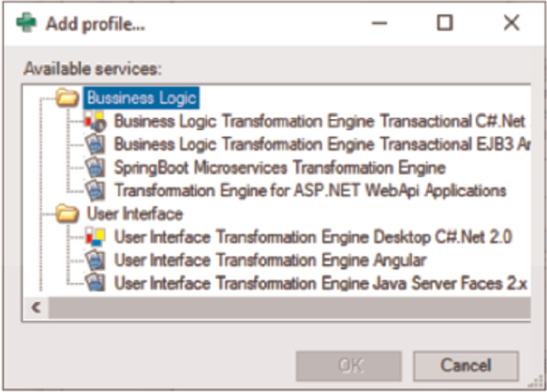Select the User Interface tree node
The width and height of the screenshot is (547, 392).
[135, 213]
